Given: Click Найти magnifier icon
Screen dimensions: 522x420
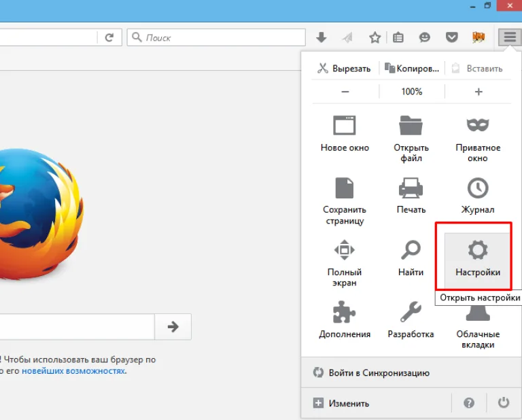Looking at the screenshot, I should click(x=411, y=249).
